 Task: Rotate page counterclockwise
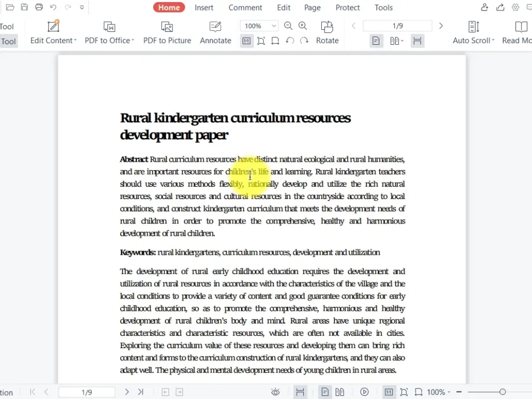(x=290, y=41)
